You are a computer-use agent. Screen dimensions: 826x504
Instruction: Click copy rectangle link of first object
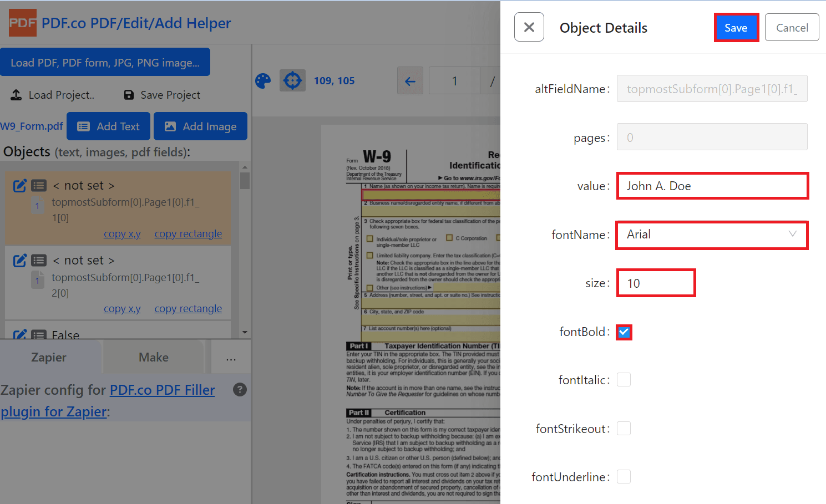coord(188,234)
